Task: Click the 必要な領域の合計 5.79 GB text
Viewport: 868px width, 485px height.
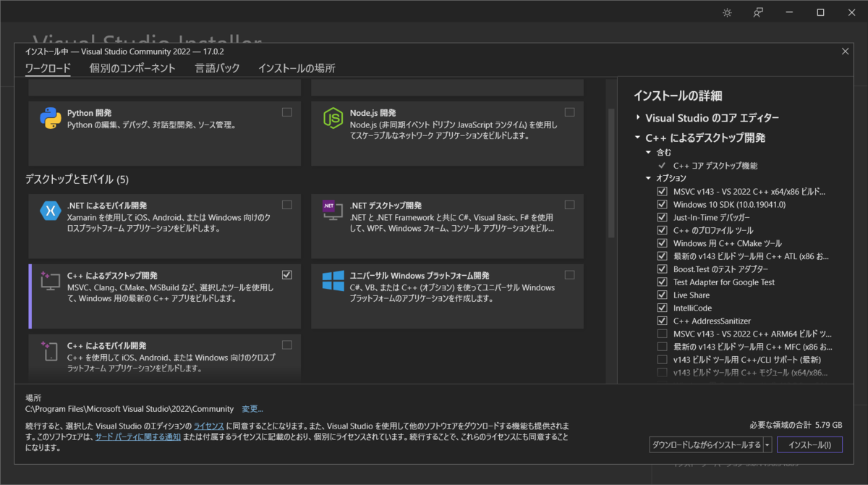Action: tap(796, 425)
